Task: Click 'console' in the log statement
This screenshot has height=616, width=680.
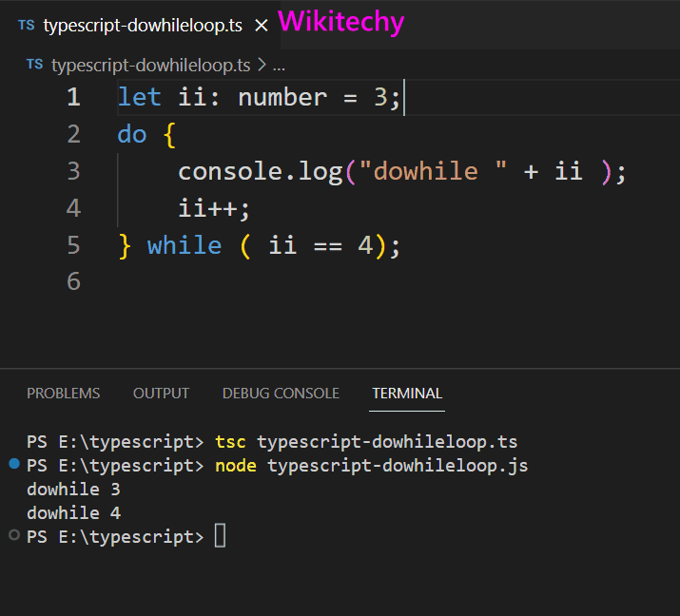Action: click(x=230, y=171)
